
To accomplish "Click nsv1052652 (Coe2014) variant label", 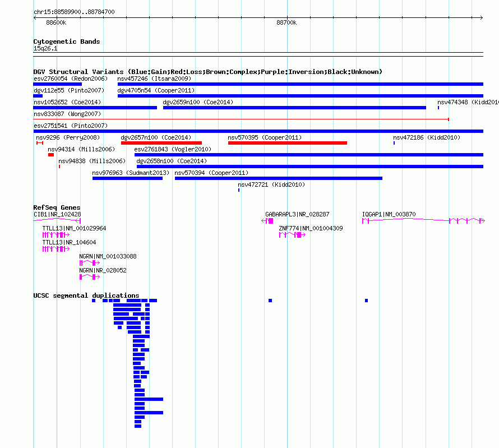I will click(x=67, y=102).
